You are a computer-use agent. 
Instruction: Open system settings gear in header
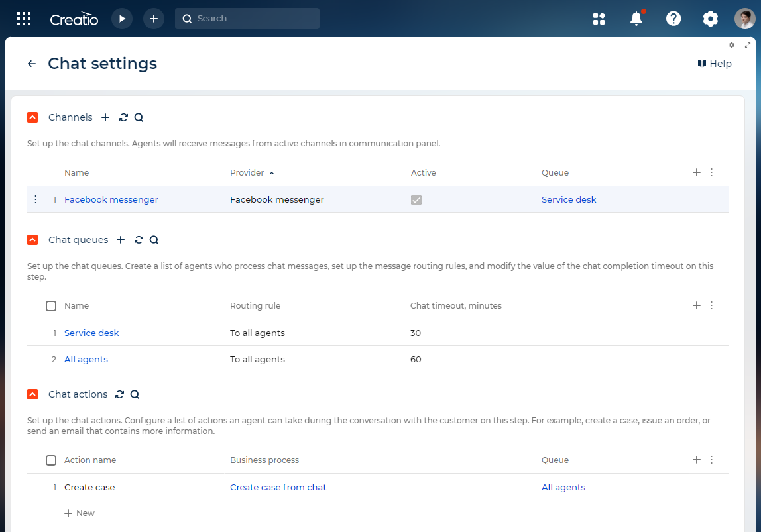(710, 19)
